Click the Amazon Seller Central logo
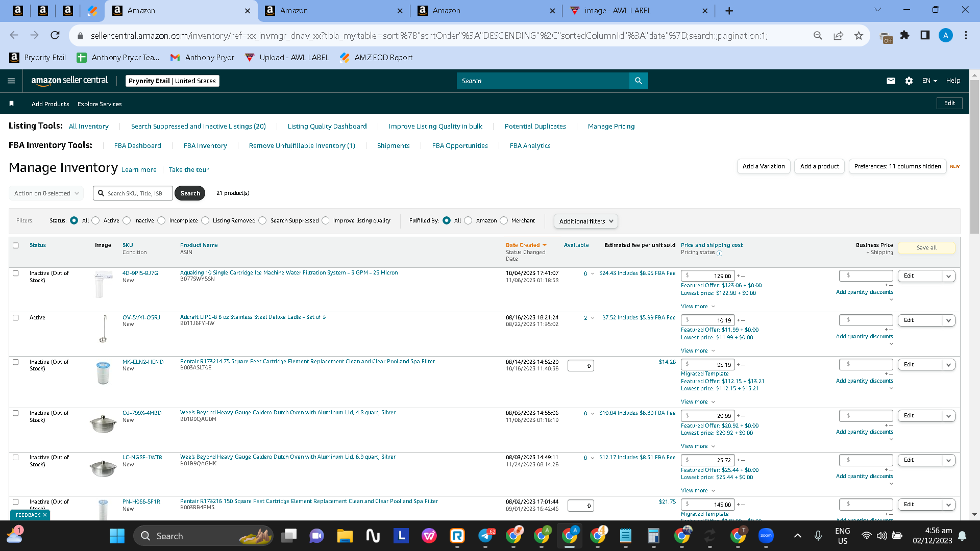Screen dimensions: 980x551 [x=69, y=81]
